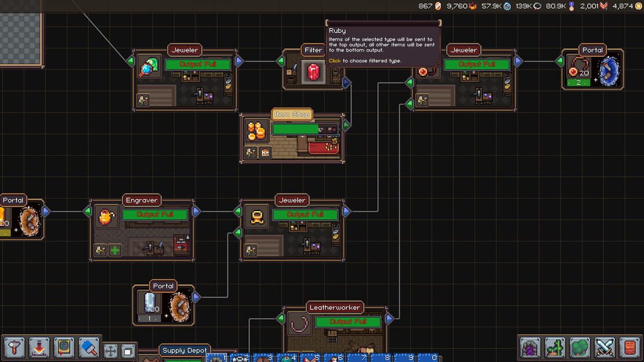Open the green plants farm view
Image resolution: width=644 pixels, height=362 pixels.
(555, 348)
